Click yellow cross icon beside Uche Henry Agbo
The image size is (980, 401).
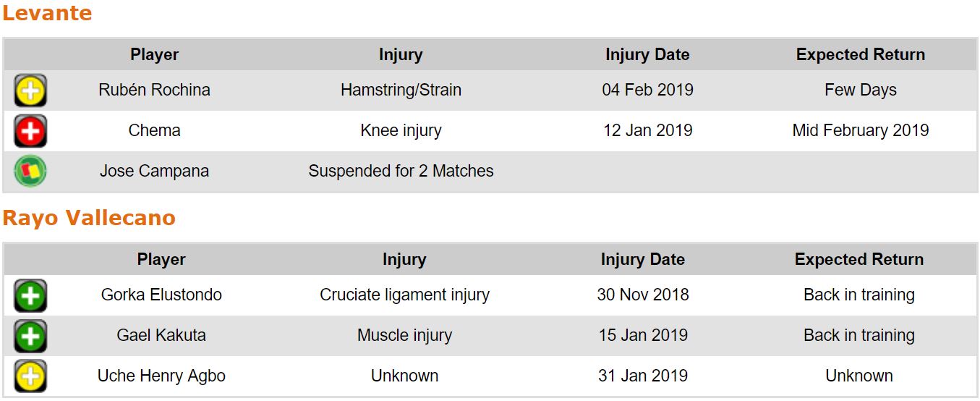coord(30,376)
